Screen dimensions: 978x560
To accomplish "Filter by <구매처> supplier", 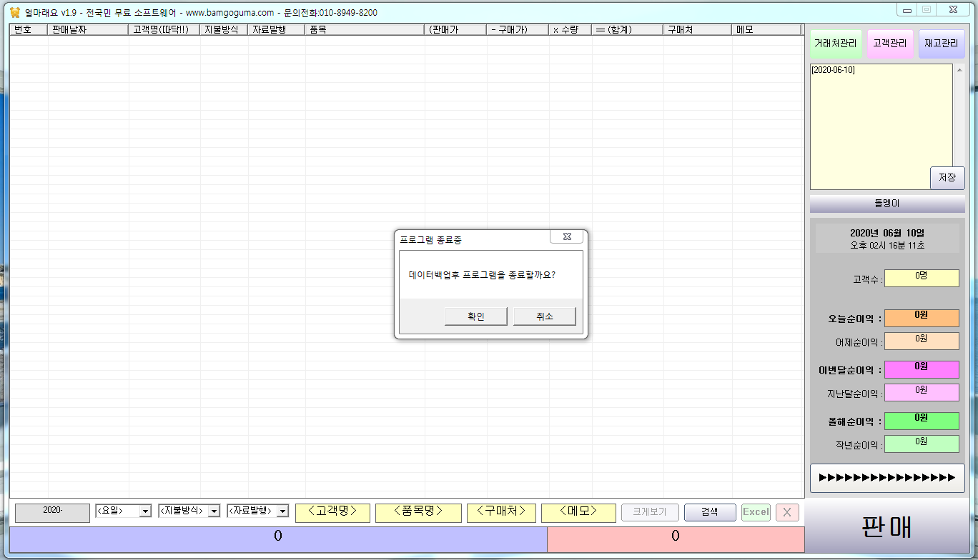I will [x=501, y=512].
